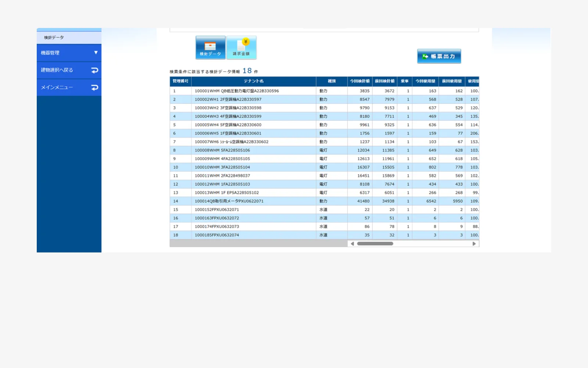Click the 帳票出力 export button
588x368 pixels.
click(x=439, y=56)
